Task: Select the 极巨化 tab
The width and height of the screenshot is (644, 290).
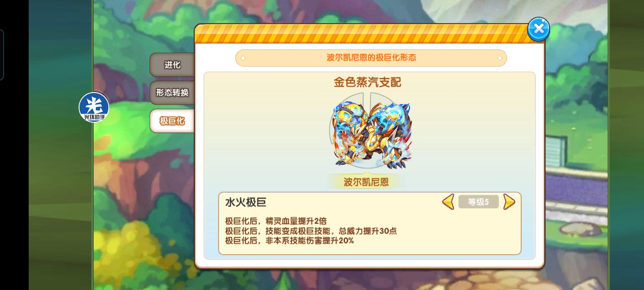Action: point(172,121)
